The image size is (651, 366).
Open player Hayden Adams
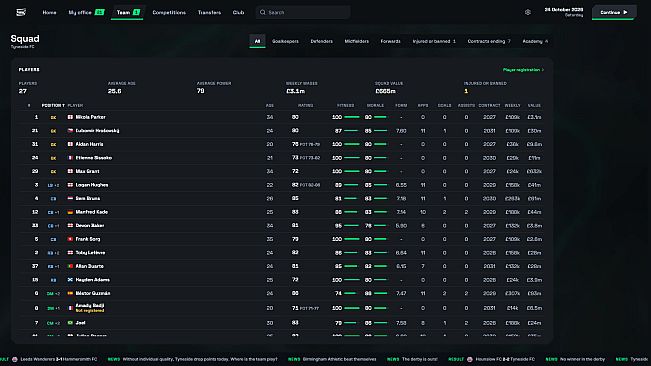(x=93, y=280)
